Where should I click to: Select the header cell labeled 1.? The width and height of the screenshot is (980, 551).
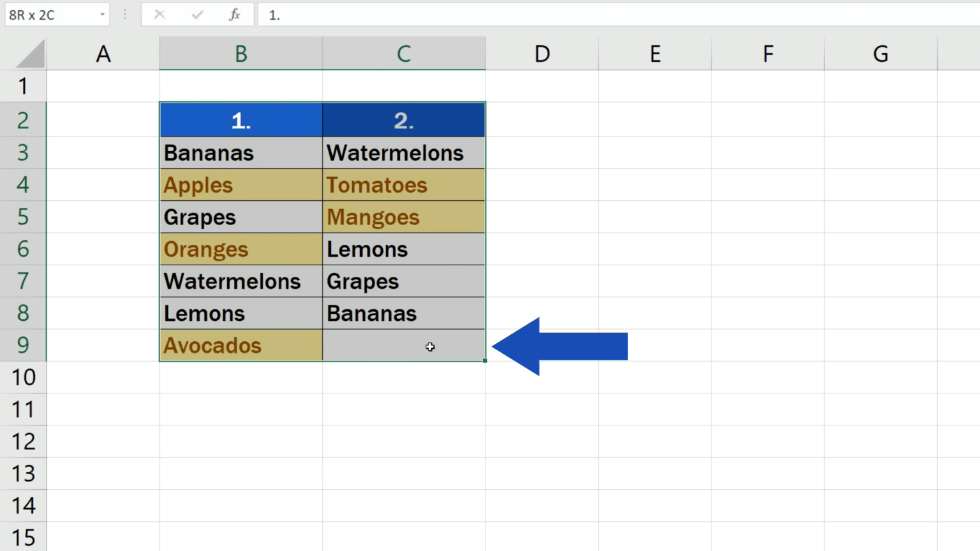tap(241, 120)
